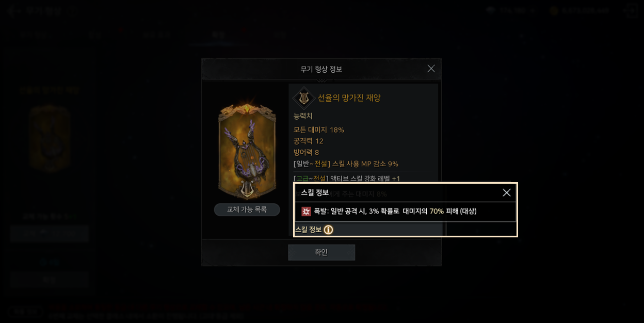Click the 모든 대미지 18% stat line
The image size is (644, 323).
[319, 130]
